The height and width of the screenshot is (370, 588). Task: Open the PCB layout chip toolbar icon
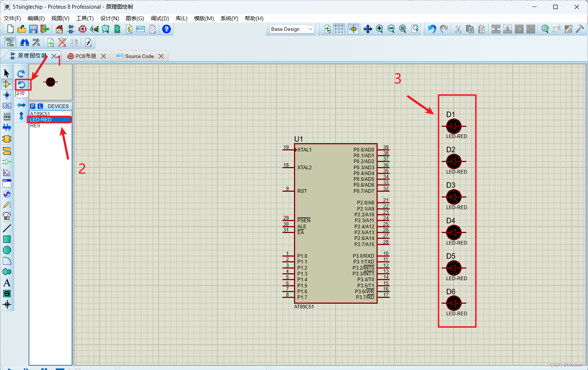pyautogui.click(x=83, y=29)
